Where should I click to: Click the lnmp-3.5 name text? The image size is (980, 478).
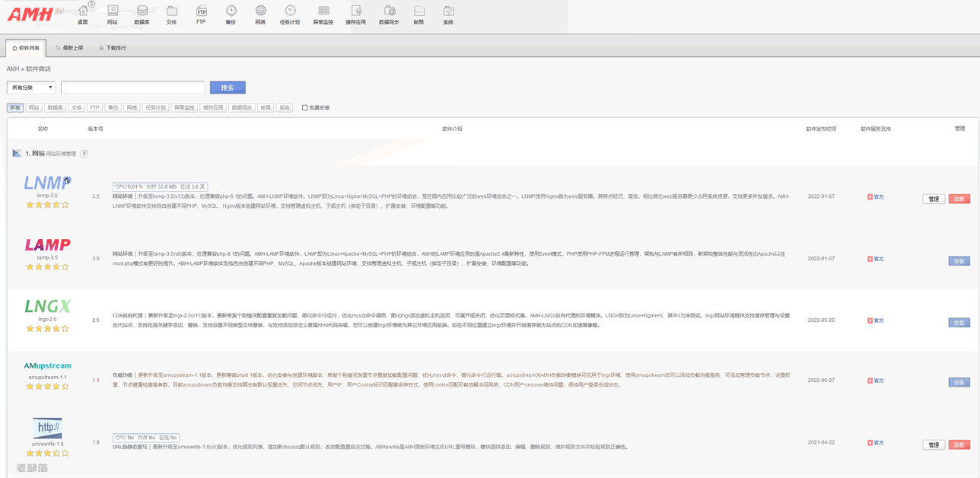point(47,196)
